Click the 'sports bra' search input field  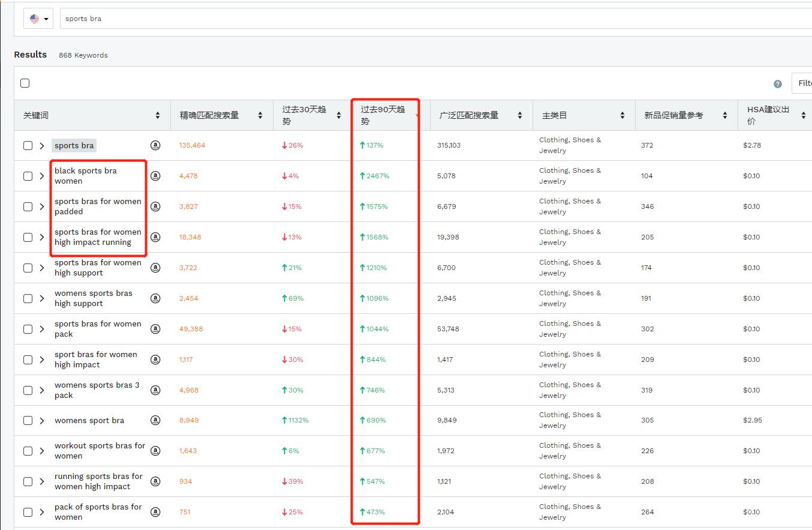(420, 19)
